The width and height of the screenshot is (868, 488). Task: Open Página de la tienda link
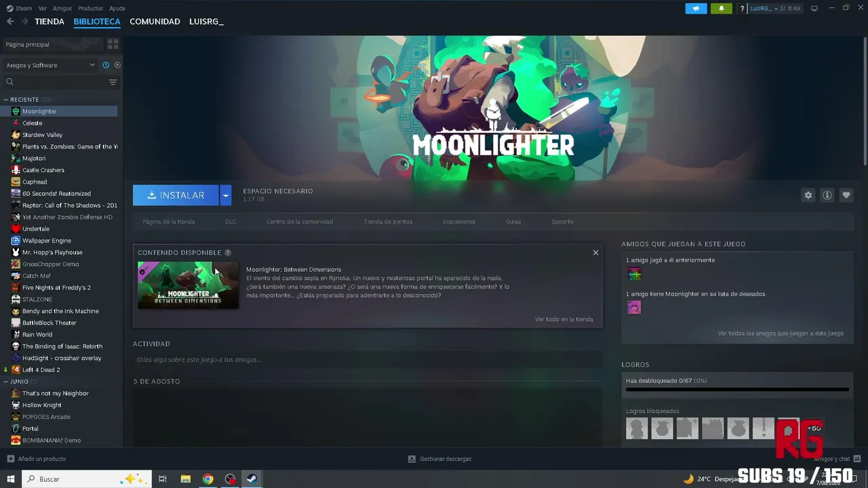tap(169, 222)
